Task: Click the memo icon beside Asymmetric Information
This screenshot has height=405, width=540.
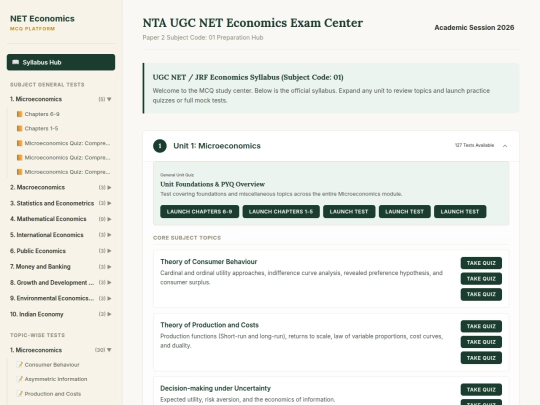Action: click(x=20, y=379)
